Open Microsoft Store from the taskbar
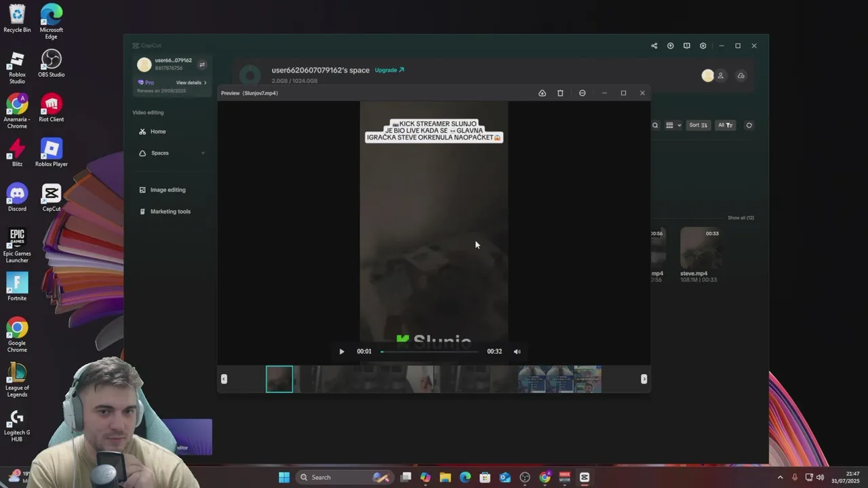This screenshot has width=868, height=488. point(485,477)
